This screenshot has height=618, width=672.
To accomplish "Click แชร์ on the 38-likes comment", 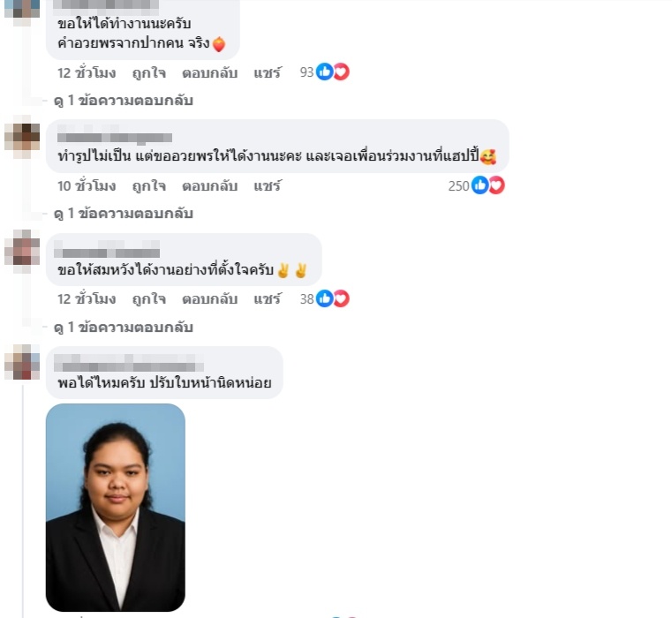I will click(x=268, y=299).
